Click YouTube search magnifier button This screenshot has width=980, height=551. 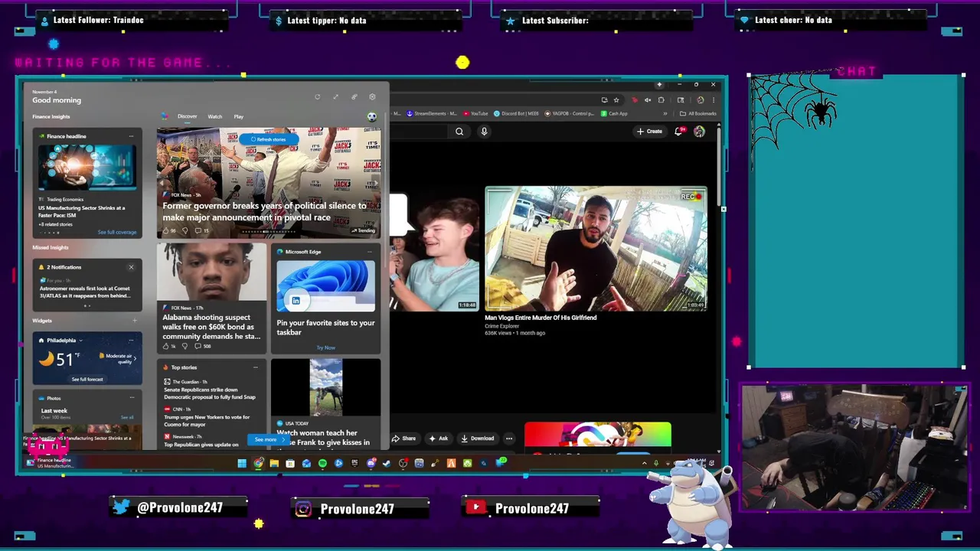click(459, 132)
